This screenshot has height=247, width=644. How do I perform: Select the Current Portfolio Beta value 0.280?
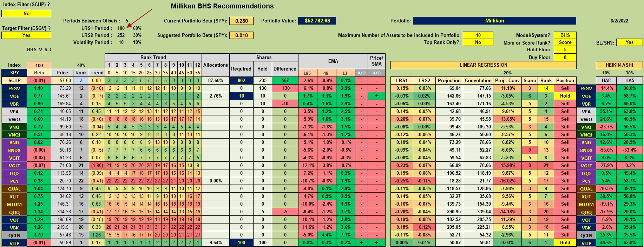pyautogui.click(x=242, y=21)
